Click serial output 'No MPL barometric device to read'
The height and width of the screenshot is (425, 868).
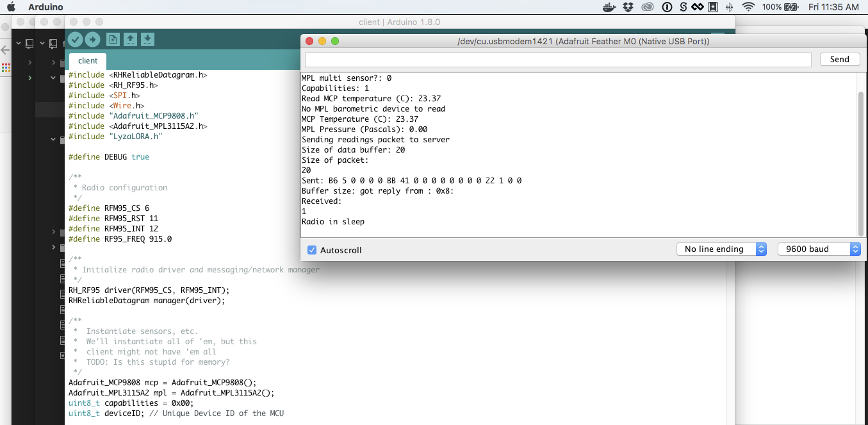pos(373,109)
